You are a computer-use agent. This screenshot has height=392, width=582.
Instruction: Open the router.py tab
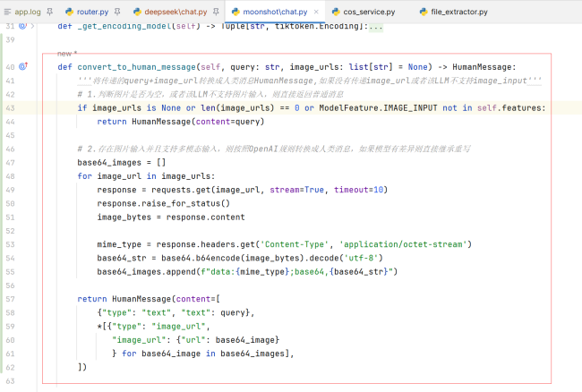coord(87,12)
